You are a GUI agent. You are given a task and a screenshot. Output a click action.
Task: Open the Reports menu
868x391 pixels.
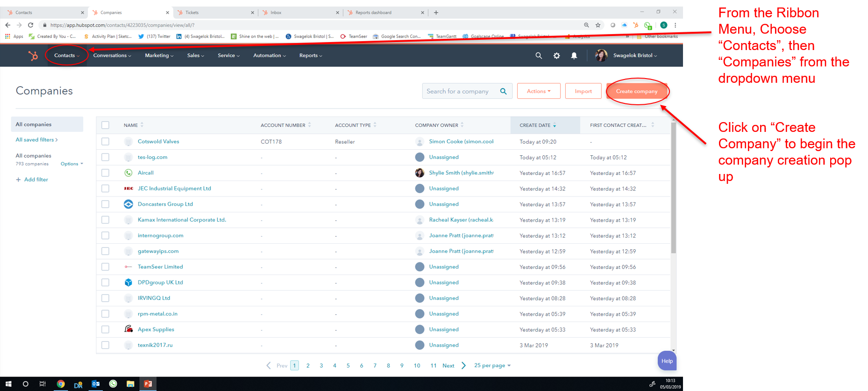point(311,56)
